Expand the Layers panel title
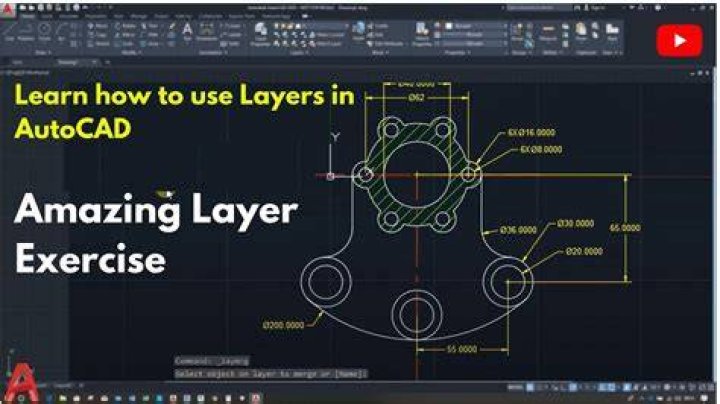This screenshot has width=720, height=404. click(300, 53)
